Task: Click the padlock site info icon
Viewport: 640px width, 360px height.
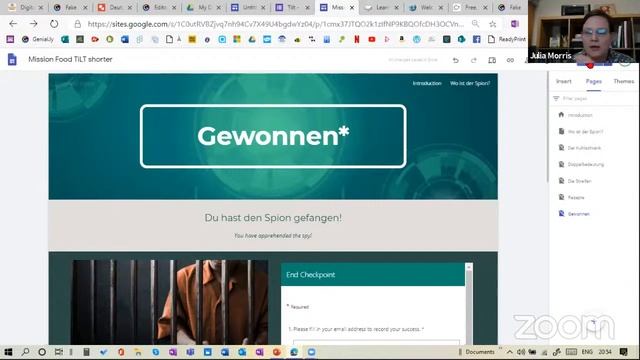Action: coord(77,24)
